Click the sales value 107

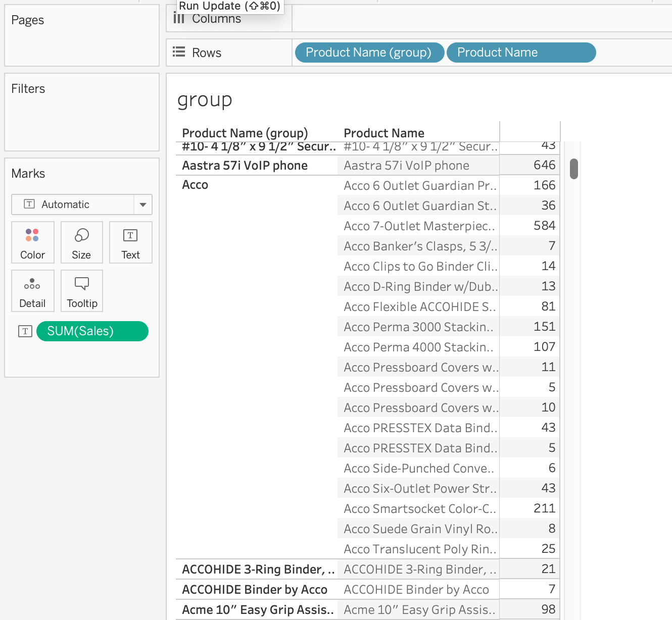[544, 347]
